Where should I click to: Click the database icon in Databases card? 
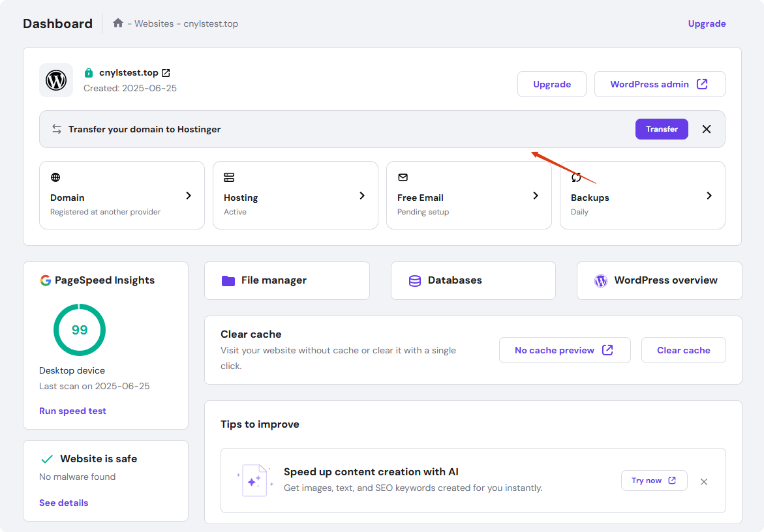414,280
